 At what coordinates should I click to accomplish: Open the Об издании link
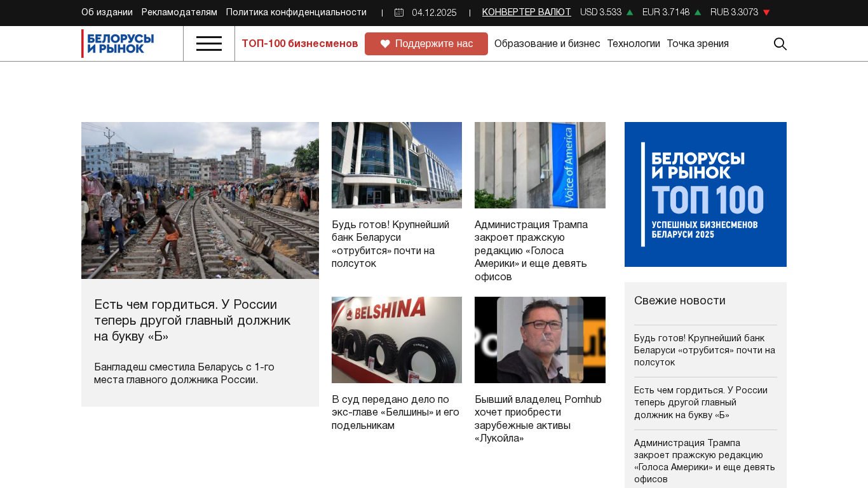(107, 12)
